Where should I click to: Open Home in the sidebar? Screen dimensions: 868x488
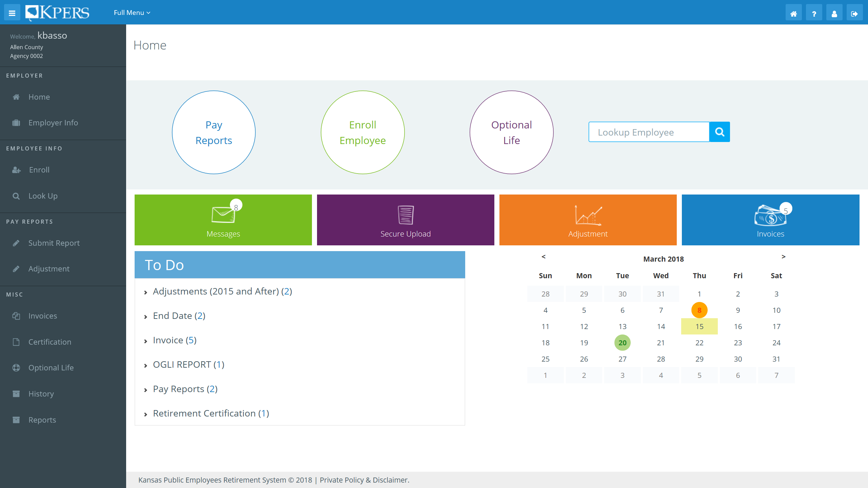[x=63, y=97]
